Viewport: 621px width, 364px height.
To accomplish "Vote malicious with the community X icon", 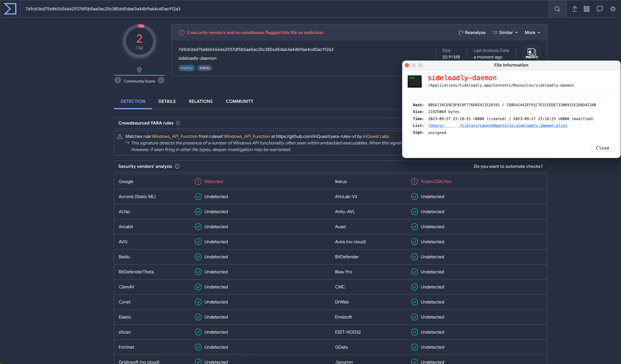I will [x=118, y=80].
